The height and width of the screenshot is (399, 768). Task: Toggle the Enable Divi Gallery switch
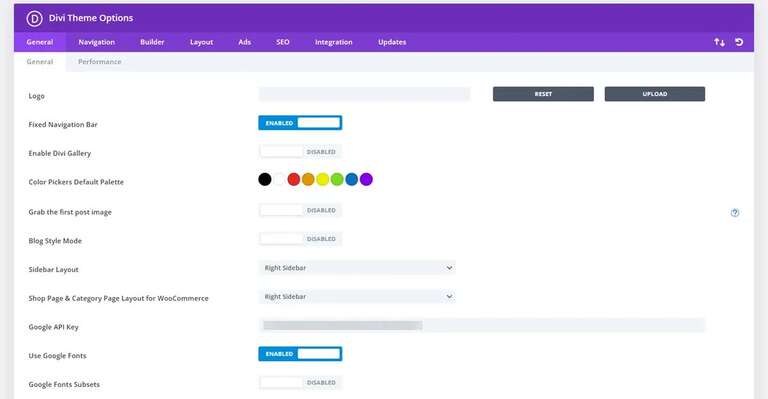point(300,152)
